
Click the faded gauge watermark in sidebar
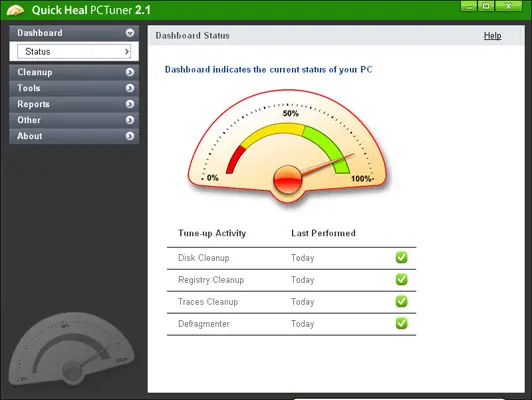click(71, 349)
